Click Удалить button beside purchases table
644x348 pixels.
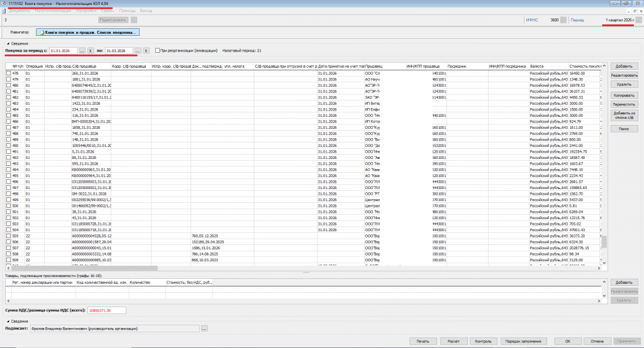tap(624, 84)
